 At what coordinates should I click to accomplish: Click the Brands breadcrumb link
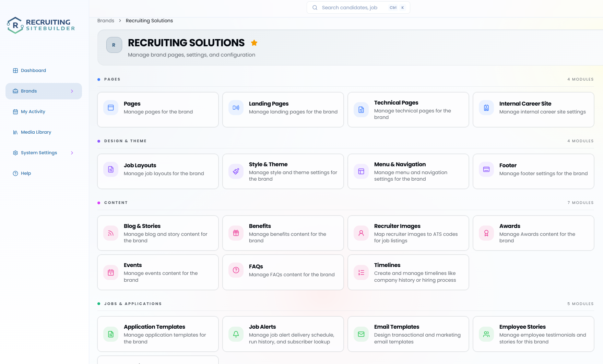coord(106,21)
